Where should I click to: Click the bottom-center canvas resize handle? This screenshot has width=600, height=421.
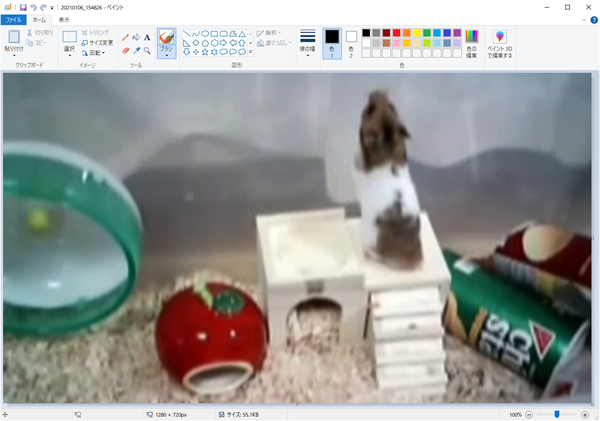297,404
